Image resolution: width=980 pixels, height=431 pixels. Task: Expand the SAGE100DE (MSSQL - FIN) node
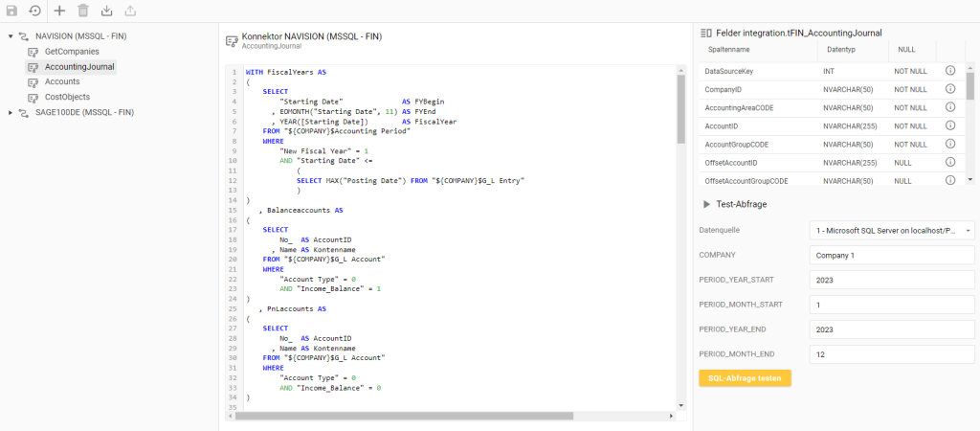(11, 113)
